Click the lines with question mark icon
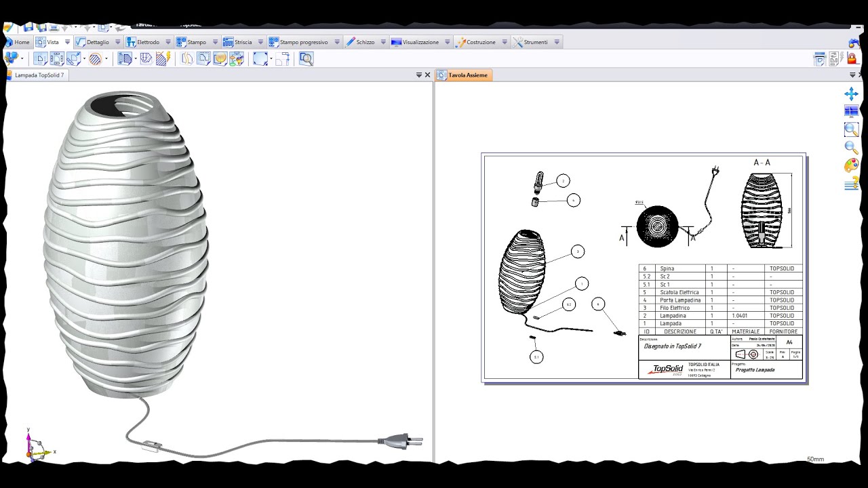The image size is (868, 488). 851,184
